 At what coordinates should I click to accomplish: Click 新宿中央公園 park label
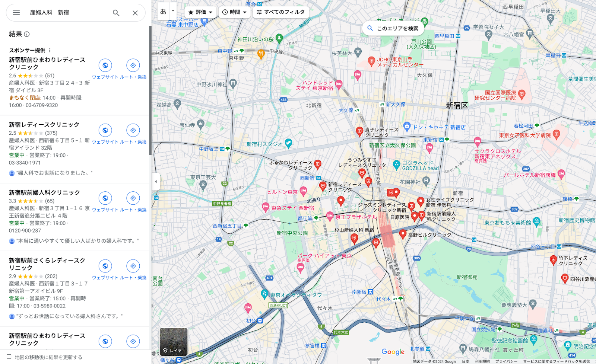[x=292, y=233]
